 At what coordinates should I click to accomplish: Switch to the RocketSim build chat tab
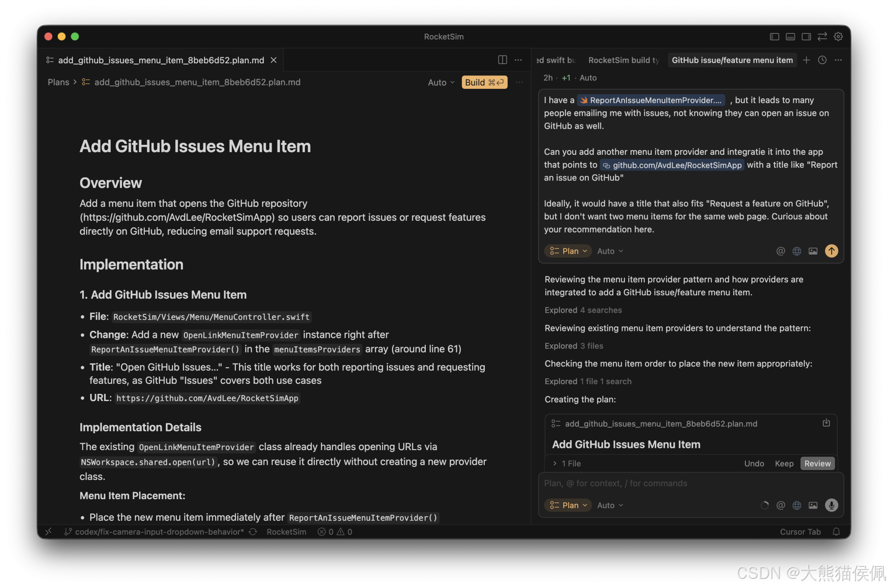[x=623, y=60]
